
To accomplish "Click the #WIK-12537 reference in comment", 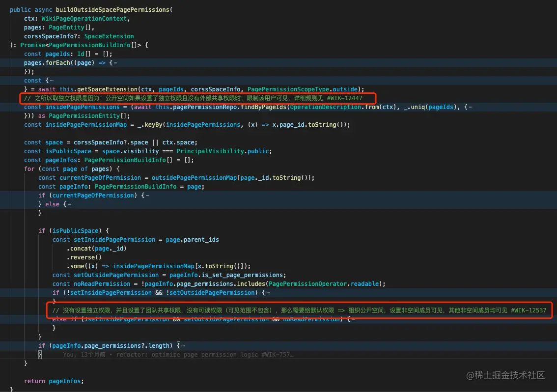I will coord(529,310).
